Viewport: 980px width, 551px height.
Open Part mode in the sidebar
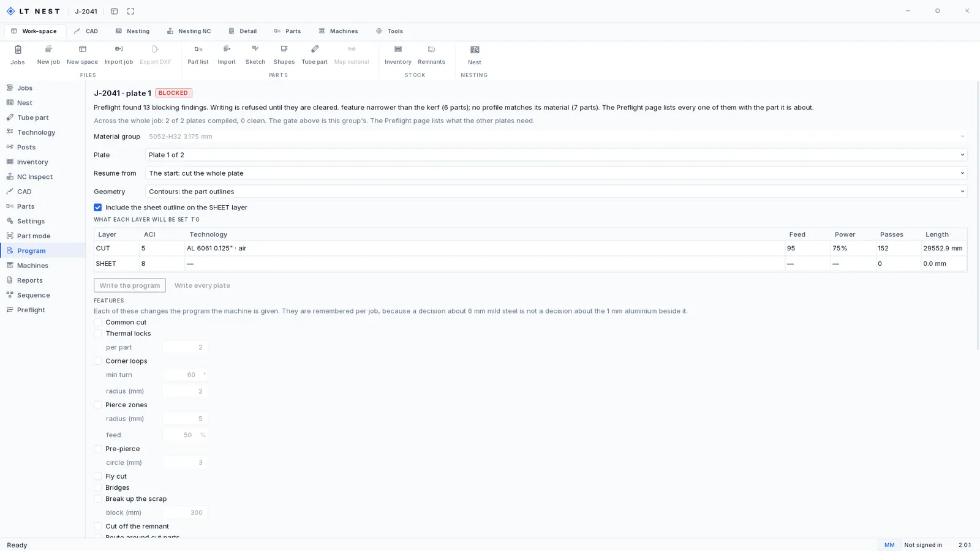coord(43,236)
